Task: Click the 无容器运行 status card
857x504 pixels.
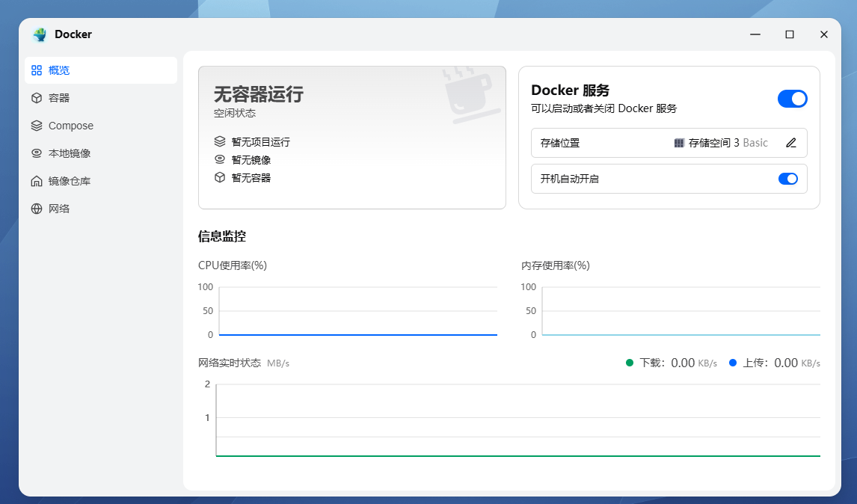Action: tap(351, 138)
